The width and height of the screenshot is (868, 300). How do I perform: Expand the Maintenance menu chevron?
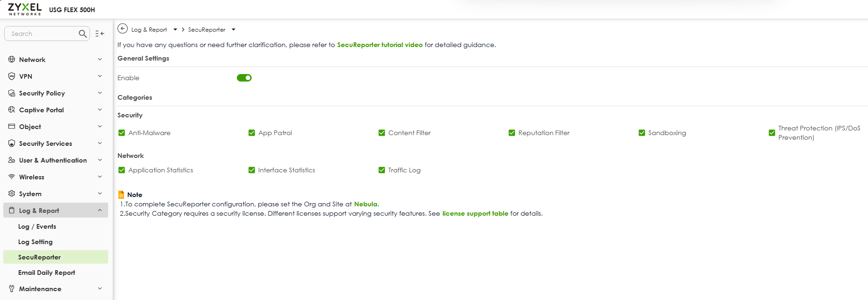click(x=100, y=289)
